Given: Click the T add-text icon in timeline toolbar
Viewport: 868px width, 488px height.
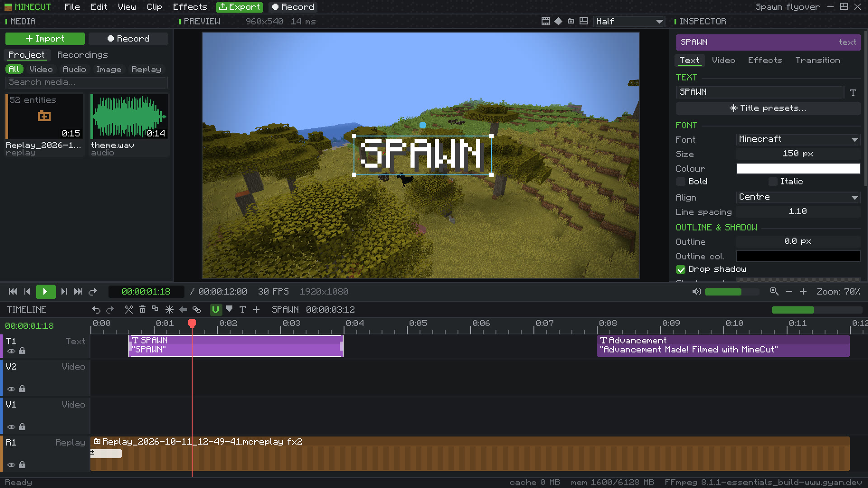Looking at the screenshot, I should 243,310.
